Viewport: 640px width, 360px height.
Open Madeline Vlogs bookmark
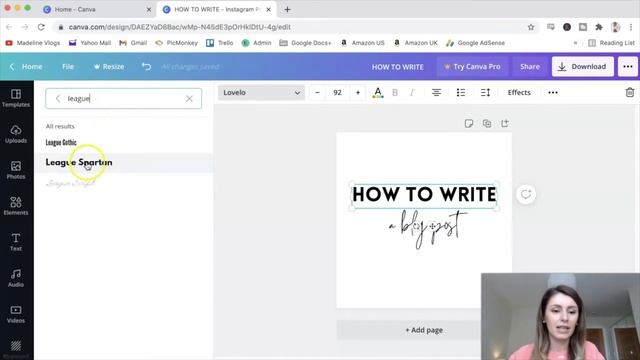[x=33, y=43]
